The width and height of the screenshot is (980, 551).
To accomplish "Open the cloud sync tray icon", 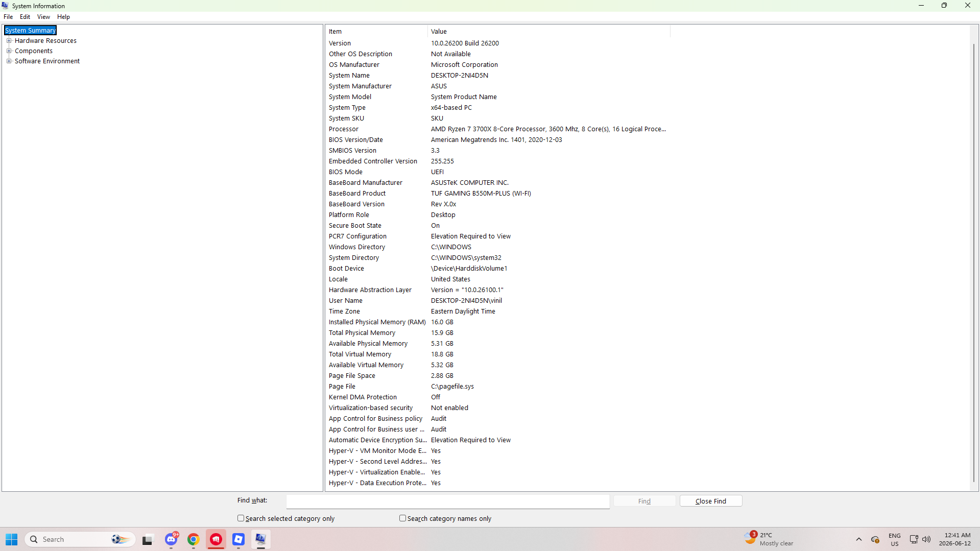I will (875, 539).
